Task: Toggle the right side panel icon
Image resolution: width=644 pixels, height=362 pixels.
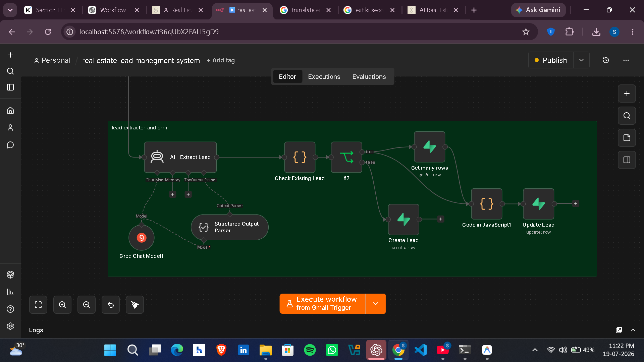Action: [627, 160]
